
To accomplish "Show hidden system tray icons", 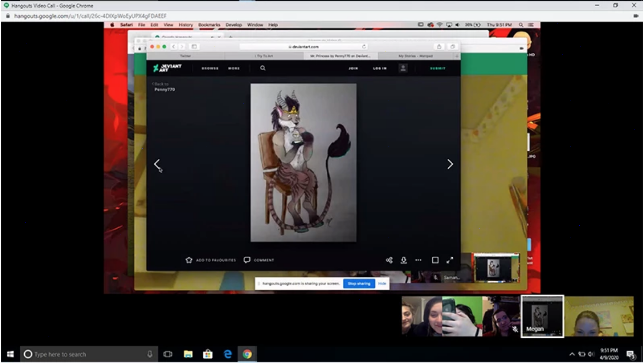I will pos(572,354).
